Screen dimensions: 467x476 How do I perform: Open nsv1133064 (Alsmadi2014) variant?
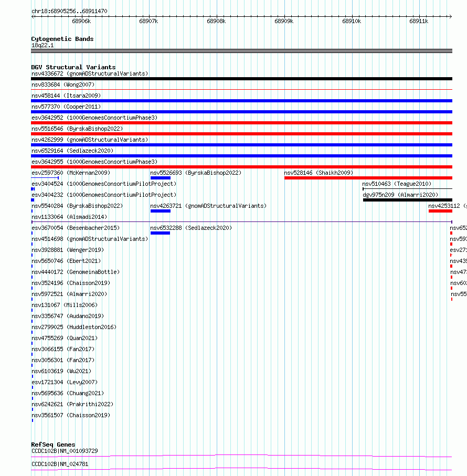point(69,217)
